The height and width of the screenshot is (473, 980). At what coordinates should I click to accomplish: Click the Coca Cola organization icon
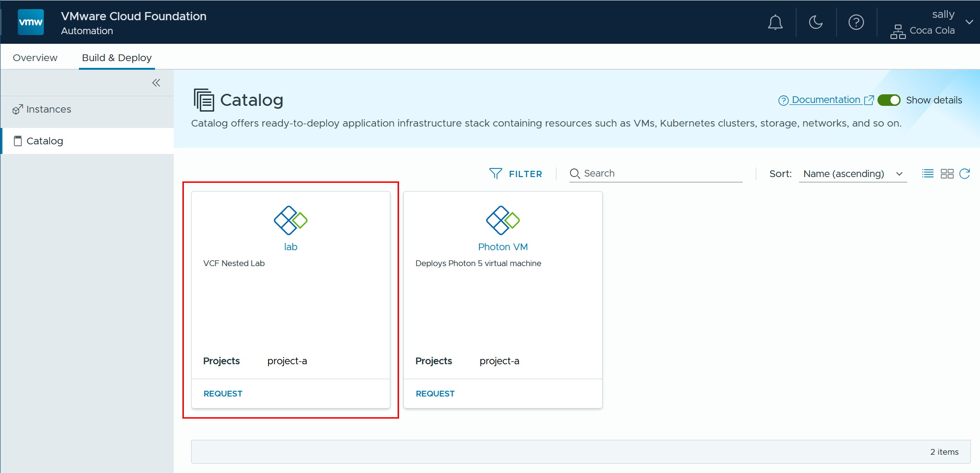tap(898, 31)
